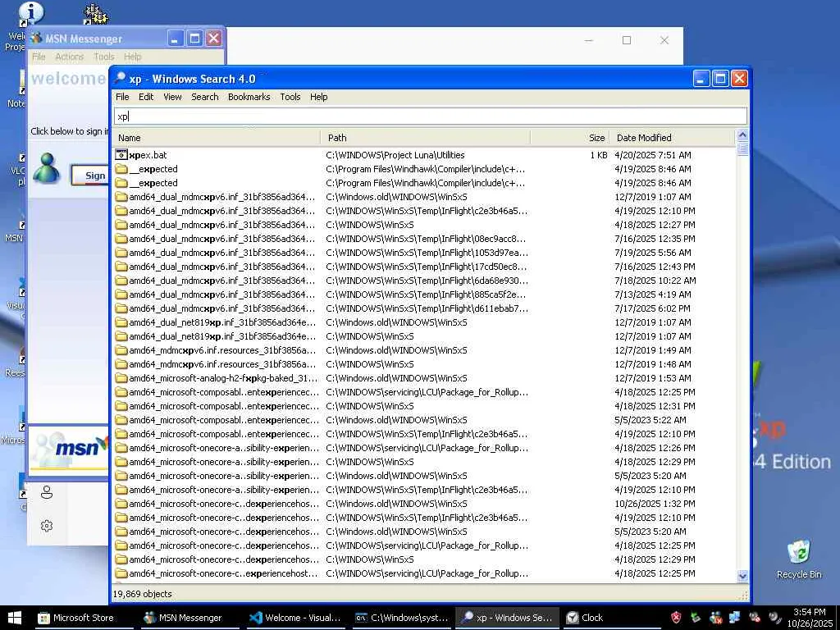Screen dimensions: 840x630
Task: Click date 10/26/2025 1:32 PM
Action: tap(655, 504)
